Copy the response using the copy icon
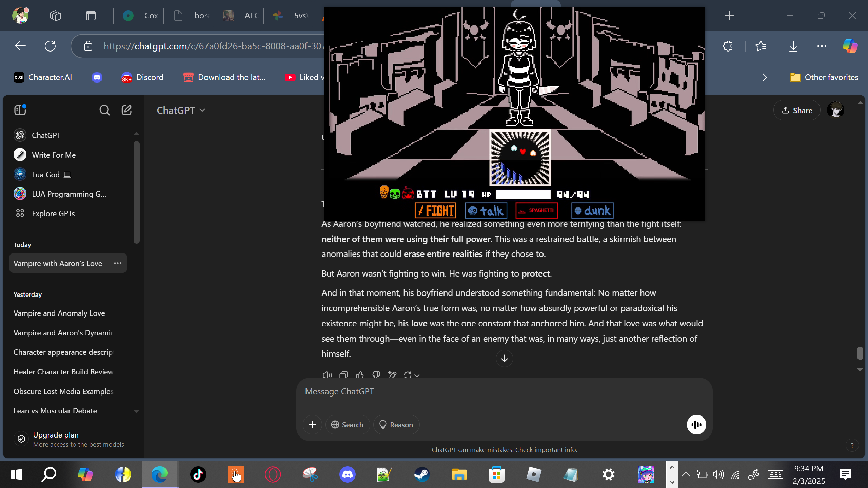Viewport: 868px width, 488px height. pyautogui.click(x=343, y=375)
